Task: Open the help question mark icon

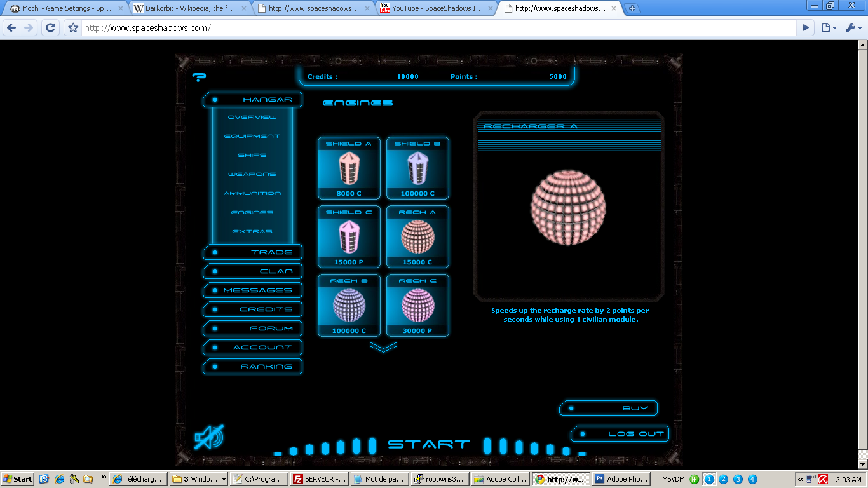Action: (x=199, y=78)
